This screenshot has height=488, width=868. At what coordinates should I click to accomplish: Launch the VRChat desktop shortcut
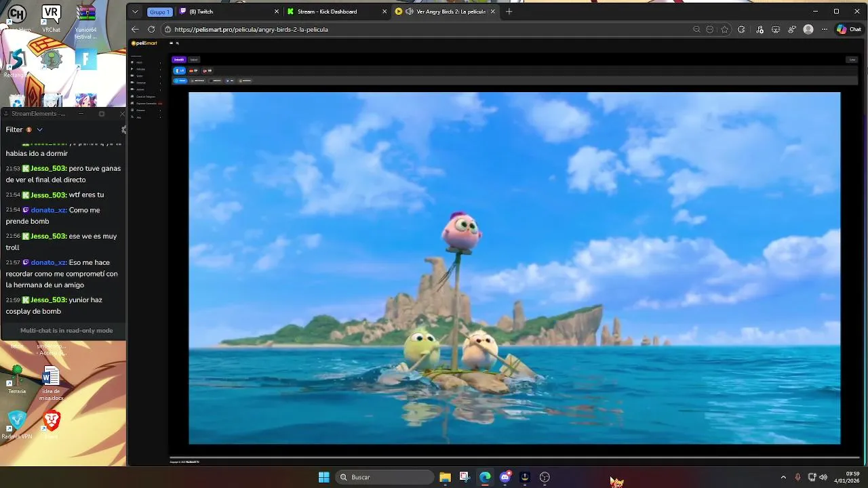51,18
